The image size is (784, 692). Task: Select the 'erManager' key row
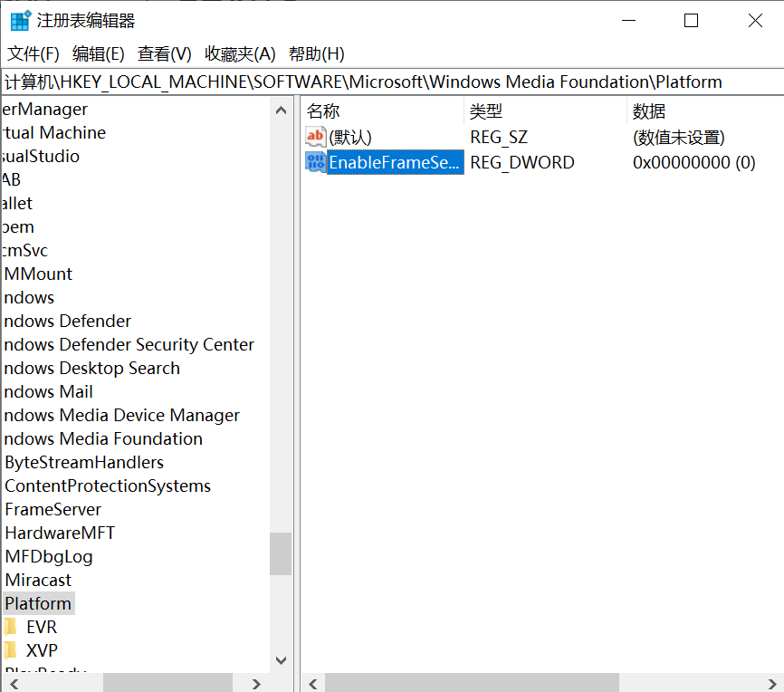coord(45,109)
